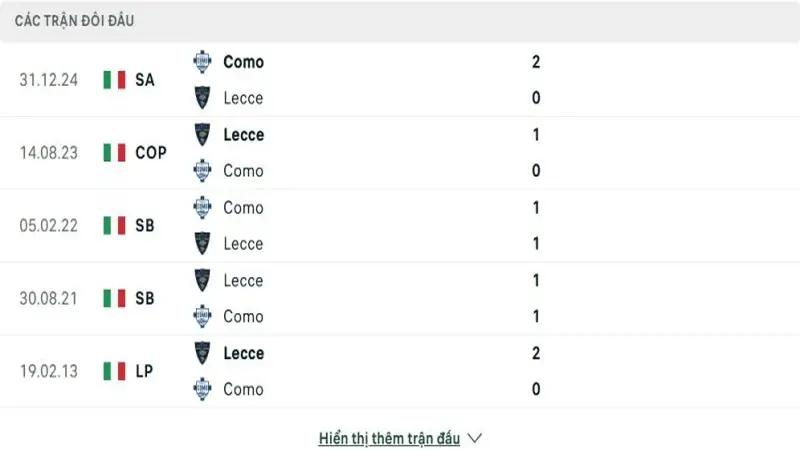Screen dimensions: 800x450
Task: Select the bold Lecce name in the COP match
Action: click(x=243, y=135)
